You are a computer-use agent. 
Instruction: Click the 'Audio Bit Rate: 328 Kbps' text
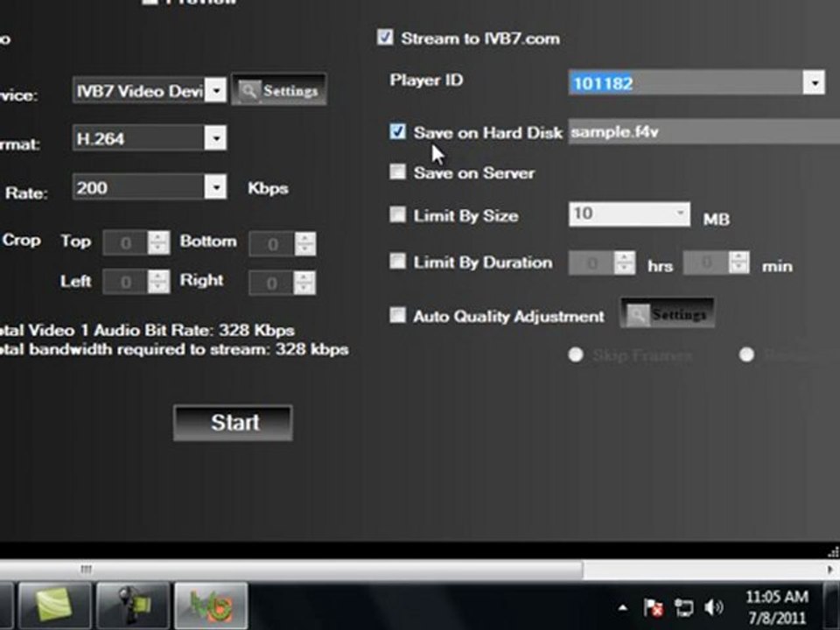(x=194, y=330)
